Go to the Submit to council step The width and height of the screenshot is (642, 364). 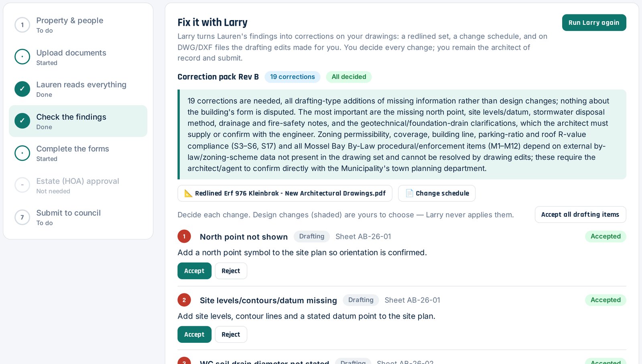coord(78,218)
